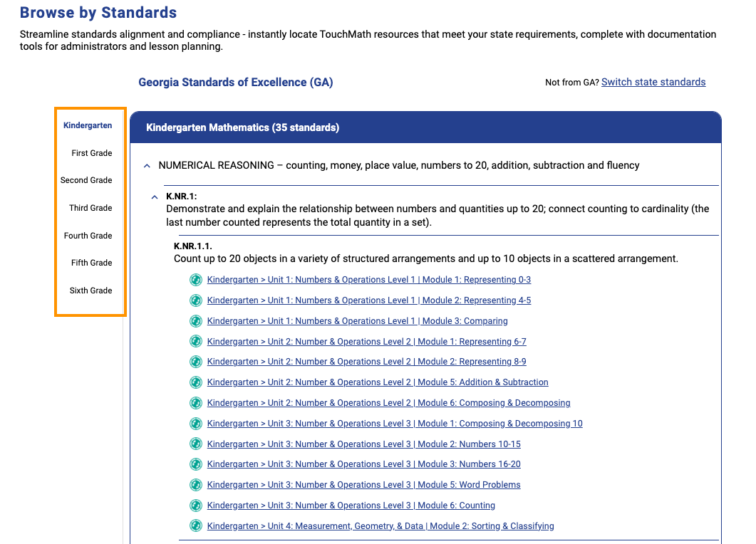Image resolution: width=756 pixels, height=544 pixels.
Task: Click the icon beside Module 1: Composing & Decomposing 10
Action: [x=196, y=424]
